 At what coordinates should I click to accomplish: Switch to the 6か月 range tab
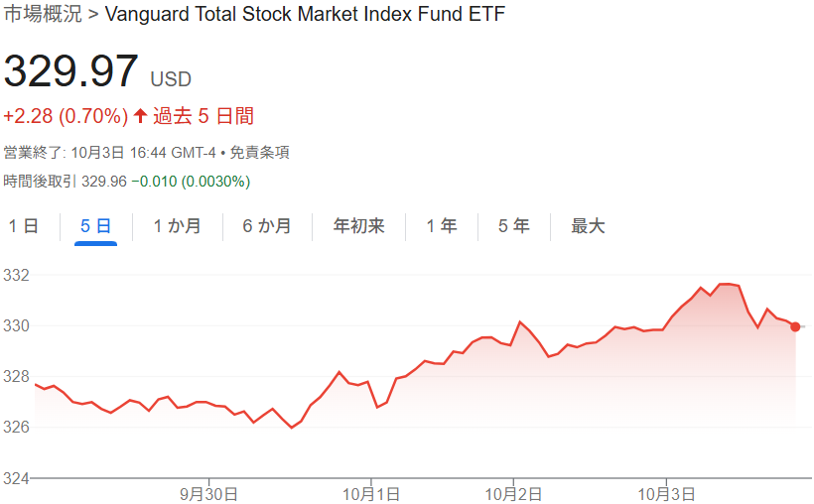click(x=268, y=226)
